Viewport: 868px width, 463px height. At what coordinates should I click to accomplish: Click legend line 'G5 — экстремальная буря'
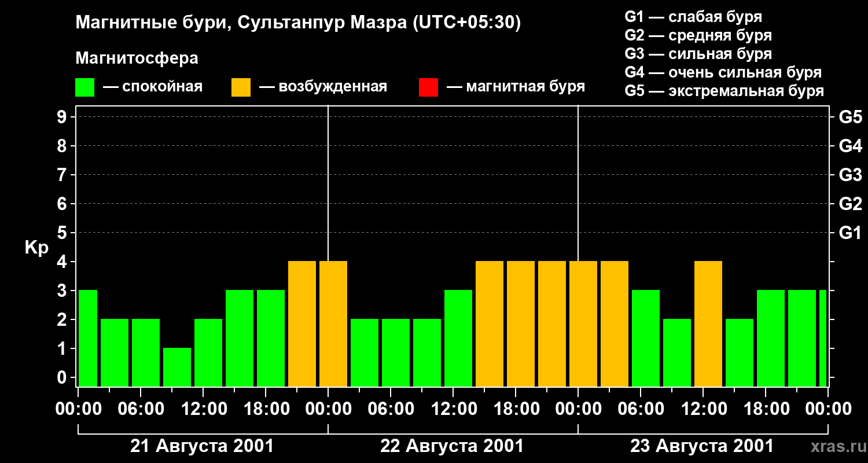pos(724,91)
